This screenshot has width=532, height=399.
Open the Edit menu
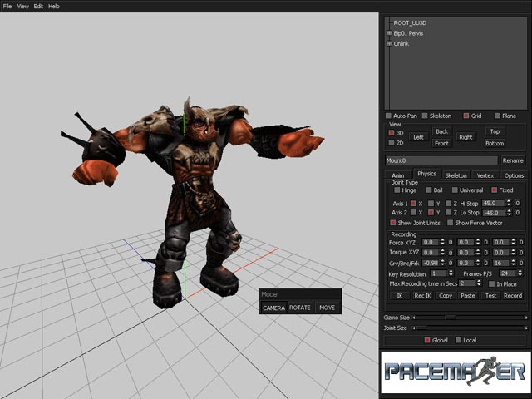38,6
